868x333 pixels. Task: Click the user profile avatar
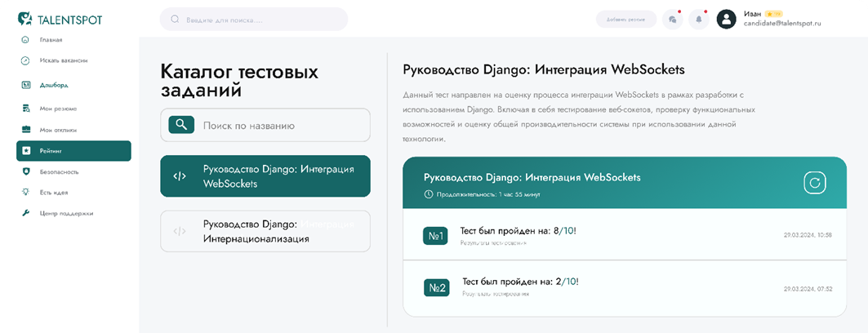pos(726,20)
